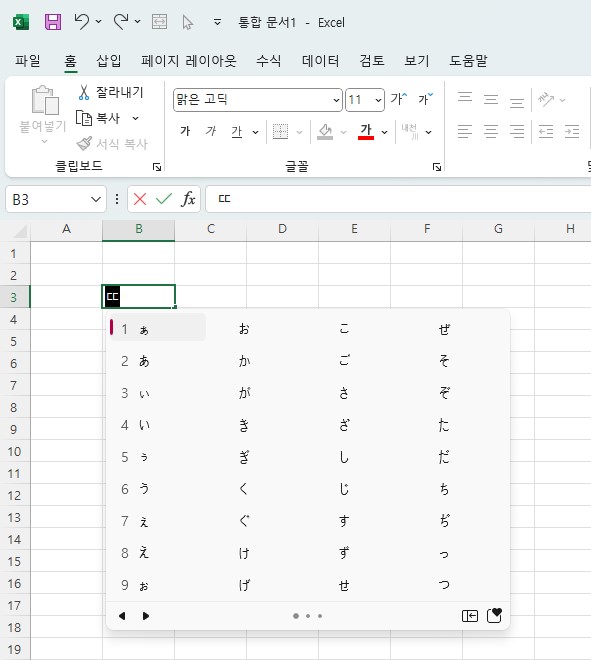Click the text orientation icon
The width and height of the screenshot is (591, 660).
546,100
